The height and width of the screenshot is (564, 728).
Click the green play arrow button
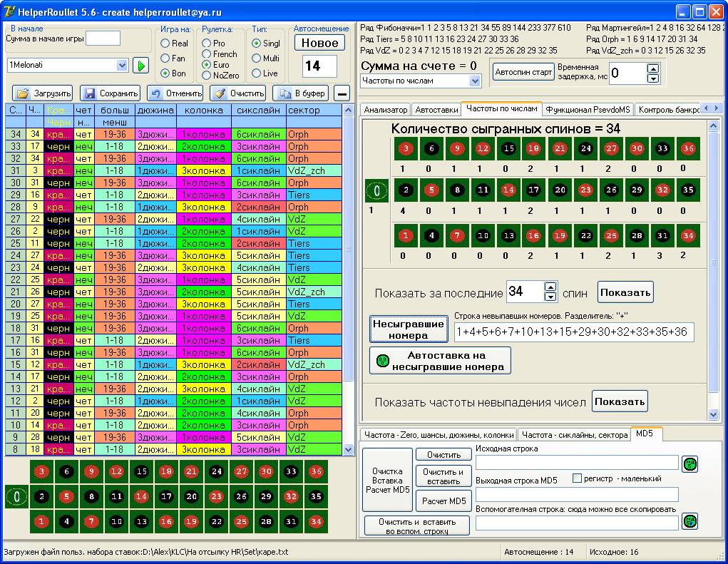(x=140, y=66)
